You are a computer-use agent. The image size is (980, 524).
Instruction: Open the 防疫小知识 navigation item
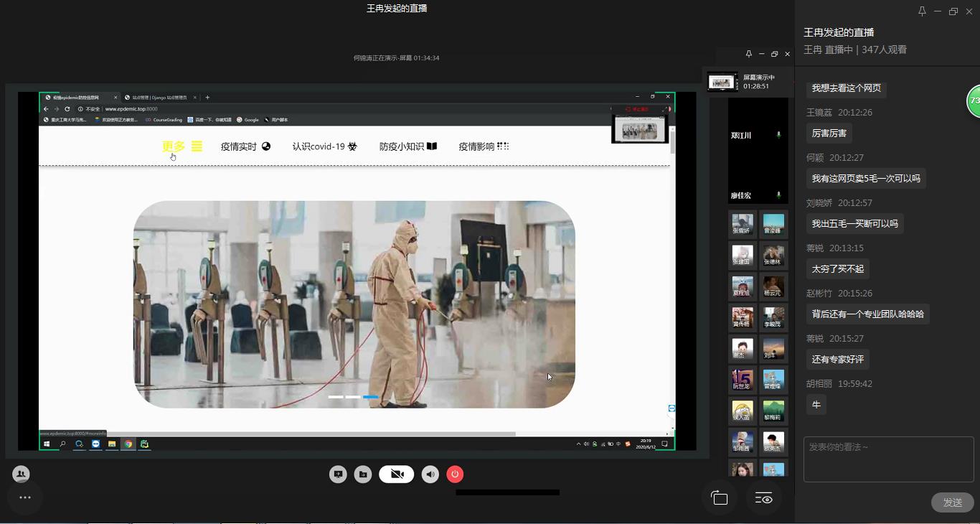tap(407, 146)
